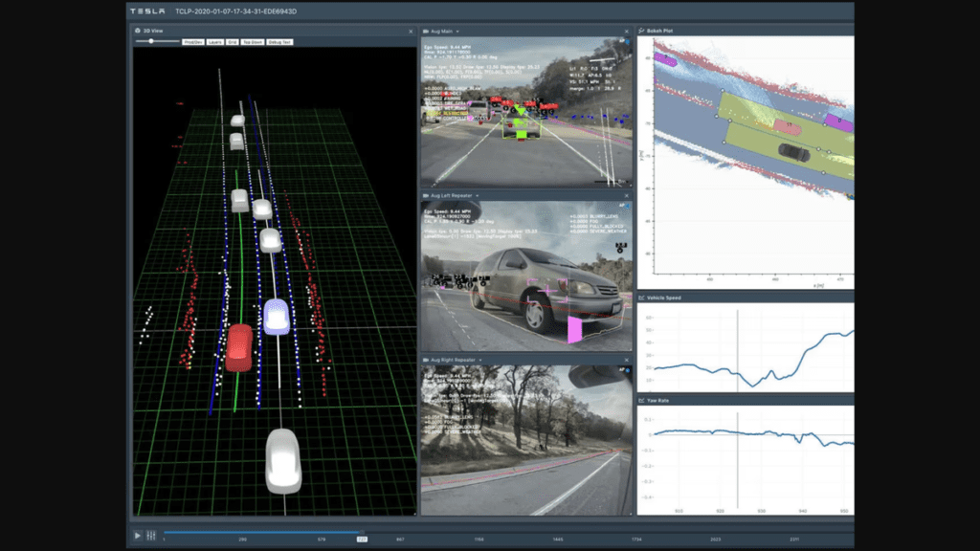Click the 3D View toolbar slider handle
The image size is (980, 551).
click(151, 42)
